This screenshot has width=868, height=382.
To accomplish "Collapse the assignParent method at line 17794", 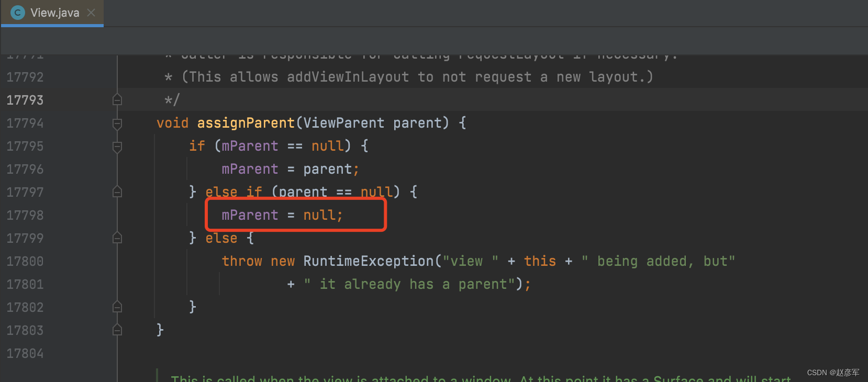I will (x=117, y=123).
